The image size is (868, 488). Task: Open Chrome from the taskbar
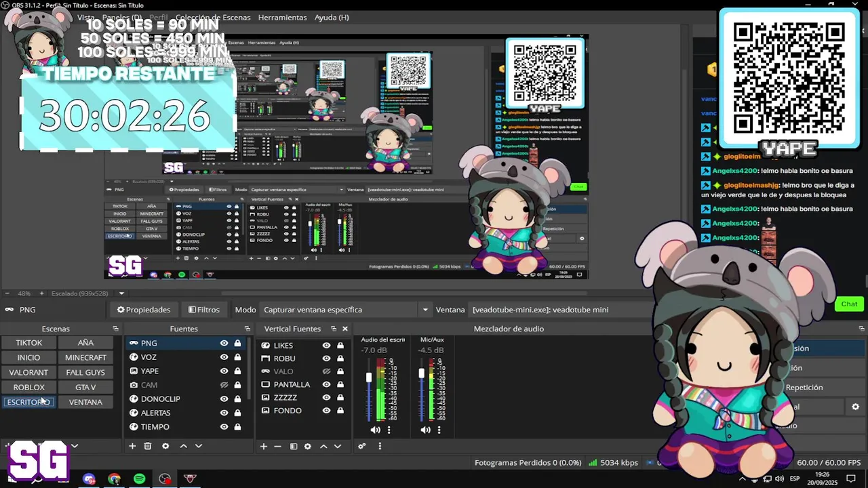pos(115,479)
